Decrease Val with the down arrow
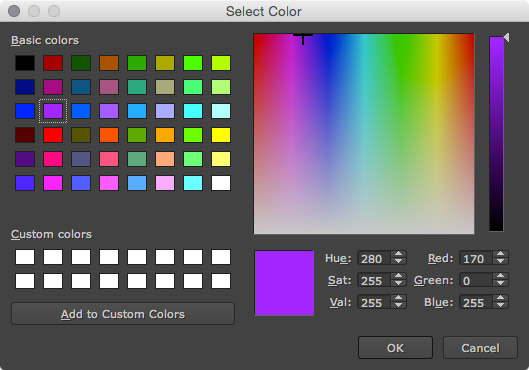The image size is (529, 370). click(x=398, y=306)
